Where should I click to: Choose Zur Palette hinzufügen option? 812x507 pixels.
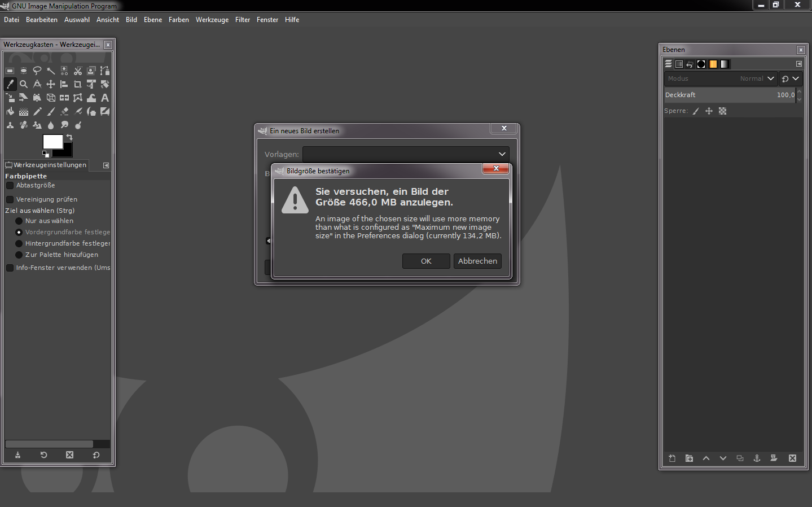click(19, 255)
